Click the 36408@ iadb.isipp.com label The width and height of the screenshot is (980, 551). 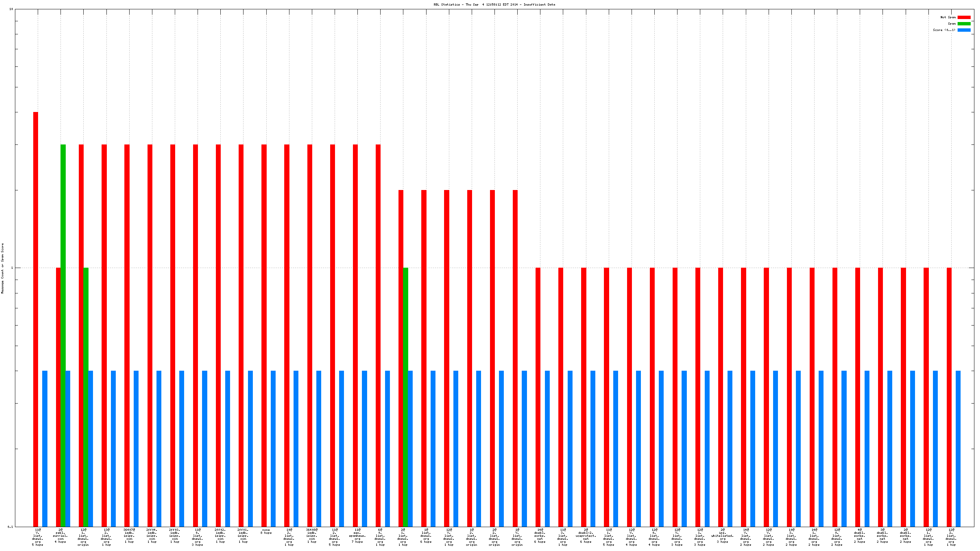[312, 535]
